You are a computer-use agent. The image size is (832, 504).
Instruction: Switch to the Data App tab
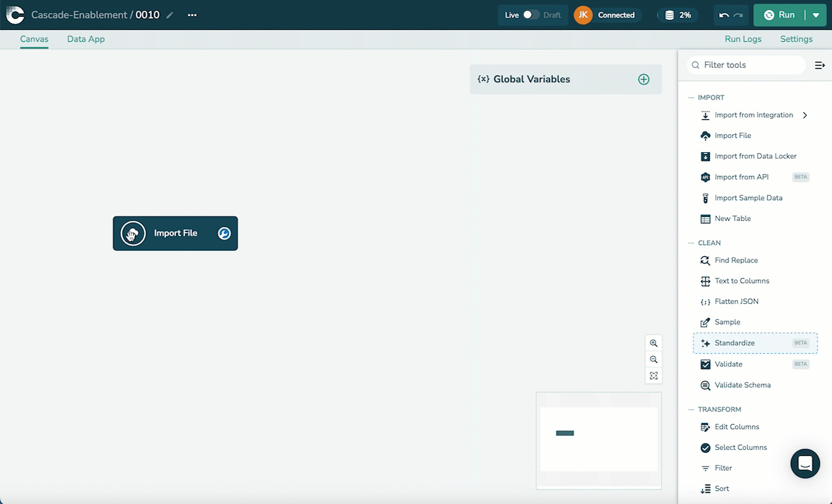tap(86, 39)
